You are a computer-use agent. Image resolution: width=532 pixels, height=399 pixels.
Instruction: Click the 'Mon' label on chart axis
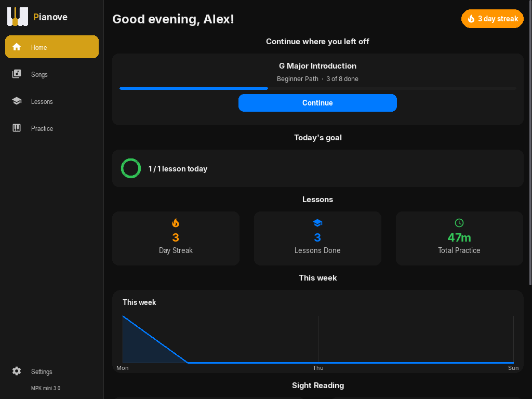(x=123, y=368)
